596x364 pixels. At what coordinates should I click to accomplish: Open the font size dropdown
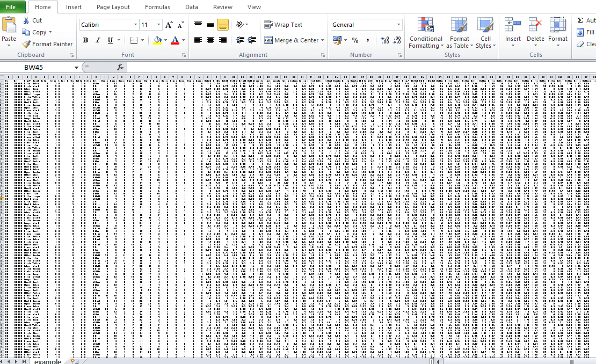(159, 25)
